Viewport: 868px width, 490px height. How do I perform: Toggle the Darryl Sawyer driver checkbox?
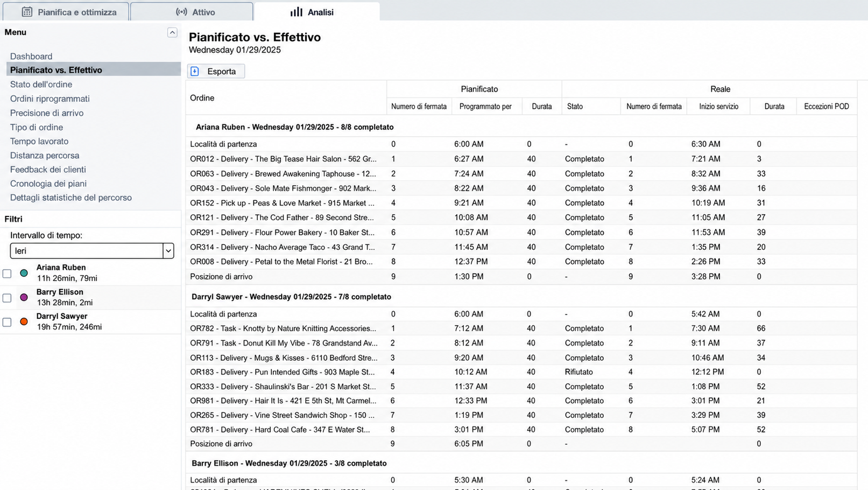(x=7, y=322)
